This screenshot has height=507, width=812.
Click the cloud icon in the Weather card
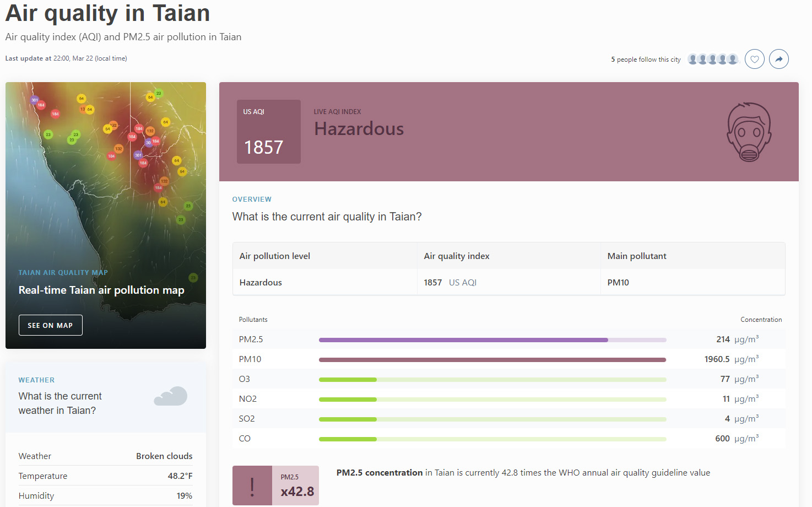tap(171, 396)
